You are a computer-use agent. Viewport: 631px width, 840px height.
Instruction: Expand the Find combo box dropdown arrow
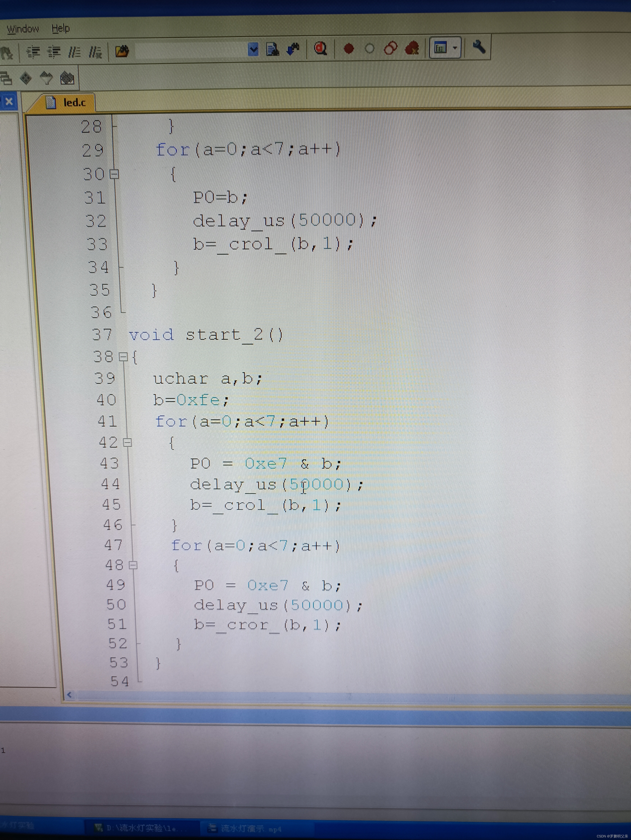(x=253, y=49)
